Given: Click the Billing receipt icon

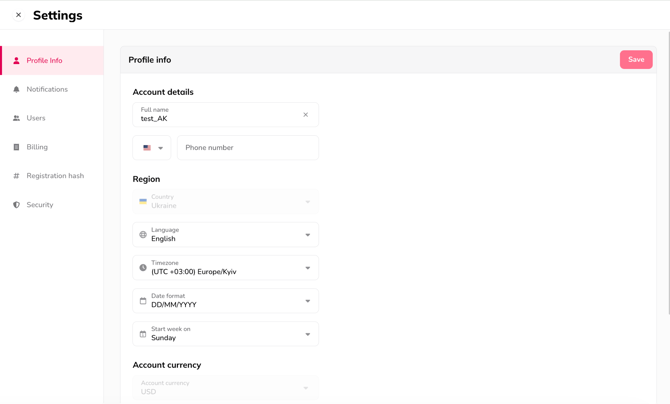Looking at the screenshot, I should click(16, 147).
